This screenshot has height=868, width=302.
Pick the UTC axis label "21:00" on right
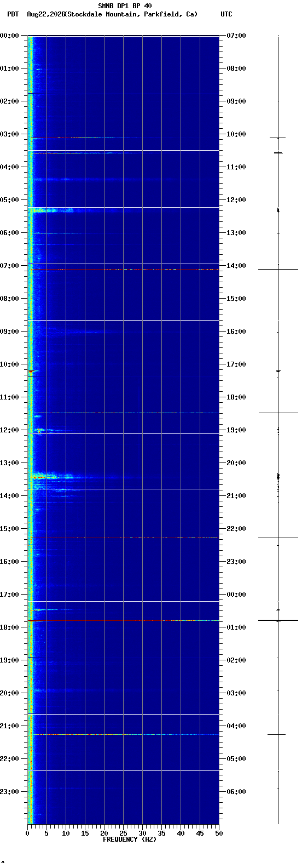tap(236, 496)
